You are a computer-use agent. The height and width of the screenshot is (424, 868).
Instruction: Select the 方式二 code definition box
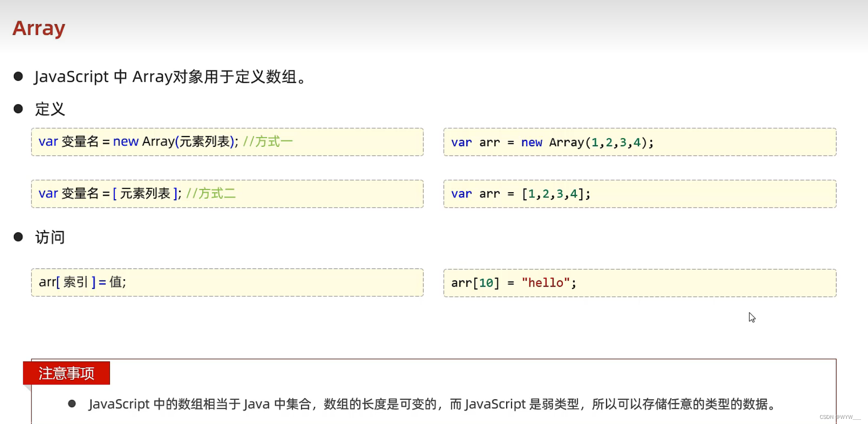[227, 194]
